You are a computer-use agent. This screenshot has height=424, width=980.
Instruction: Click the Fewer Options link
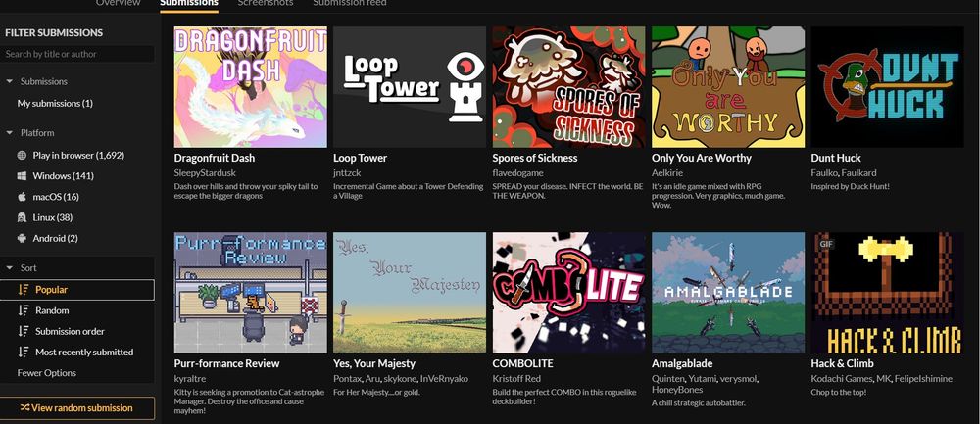tap(47, 373)
